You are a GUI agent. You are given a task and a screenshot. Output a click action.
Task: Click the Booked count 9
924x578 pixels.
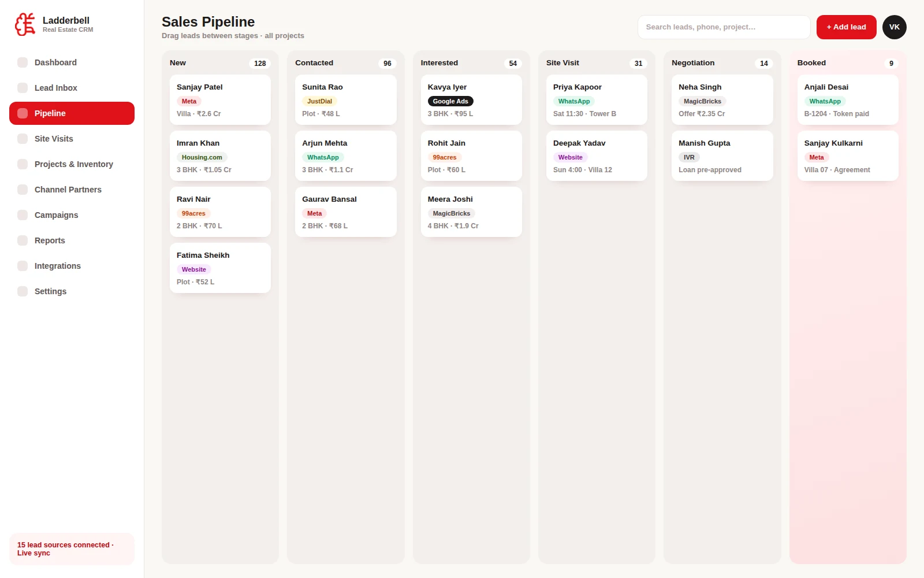(891, 64)
